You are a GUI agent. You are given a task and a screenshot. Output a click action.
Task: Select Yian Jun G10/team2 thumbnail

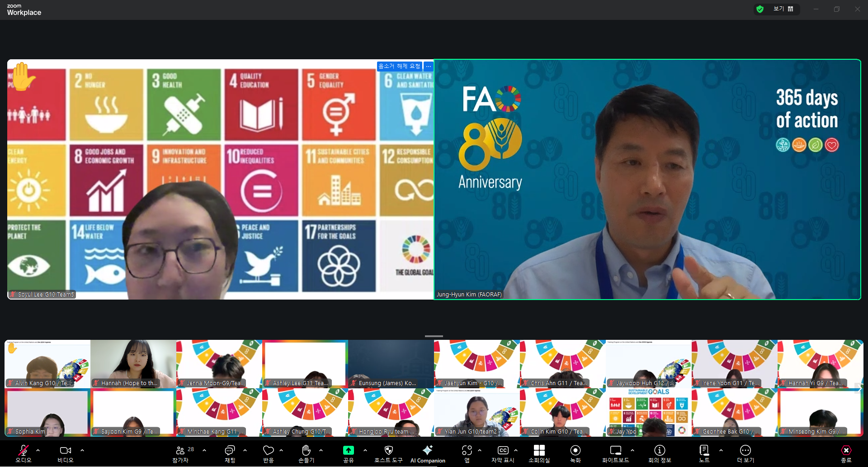477,413
